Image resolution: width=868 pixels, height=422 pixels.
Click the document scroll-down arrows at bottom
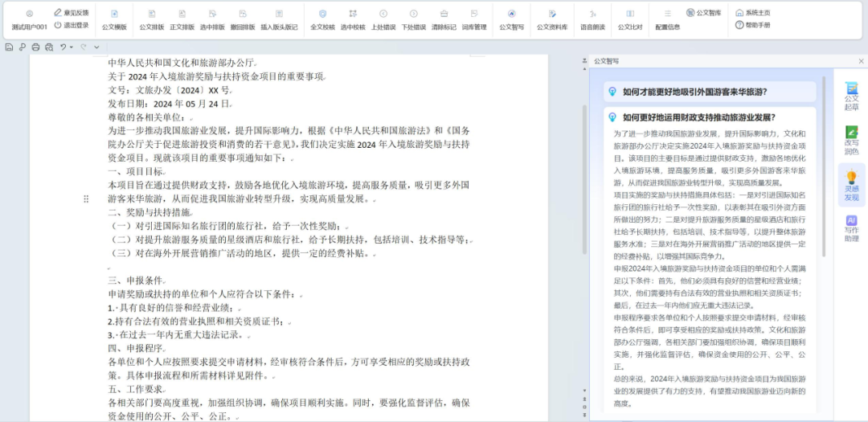(584, 414)
